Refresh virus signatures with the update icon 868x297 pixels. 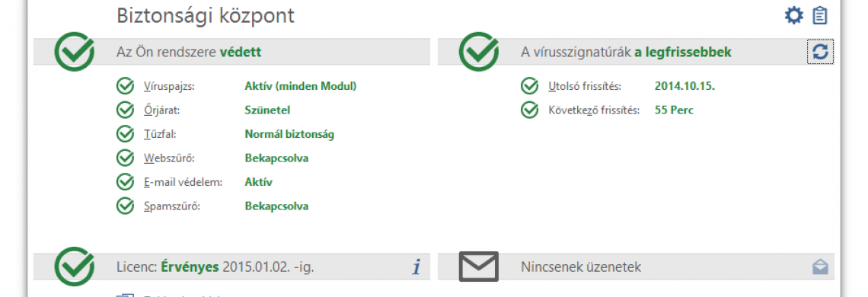tap(820, 52)
